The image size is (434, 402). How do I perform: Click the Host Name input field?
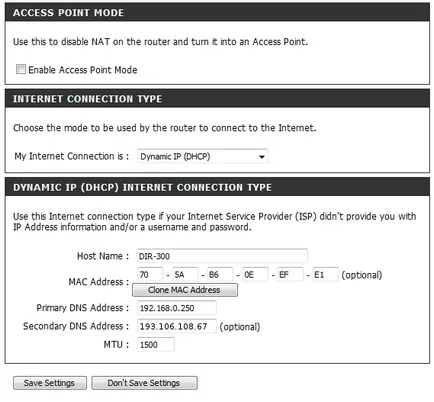[x=222, y=256]
